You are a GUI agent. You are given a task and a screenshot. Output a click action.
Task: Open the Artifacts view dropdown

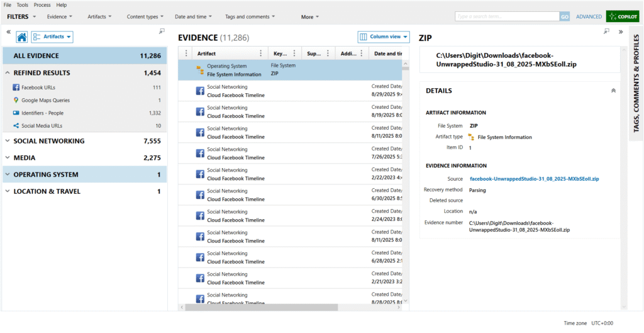coord(53,37)
